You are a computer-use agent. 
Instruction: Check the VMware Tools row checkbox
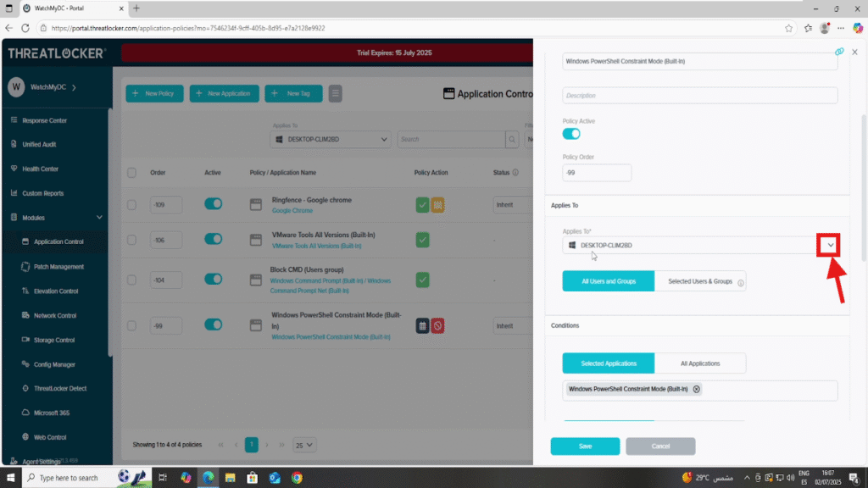131,240
